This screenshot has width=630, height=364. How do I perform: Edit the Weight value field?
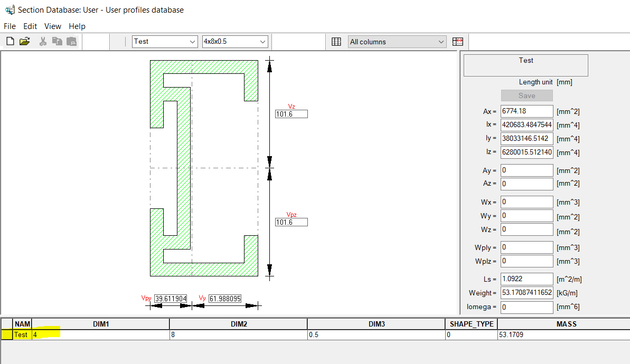(x=526, y=293)
